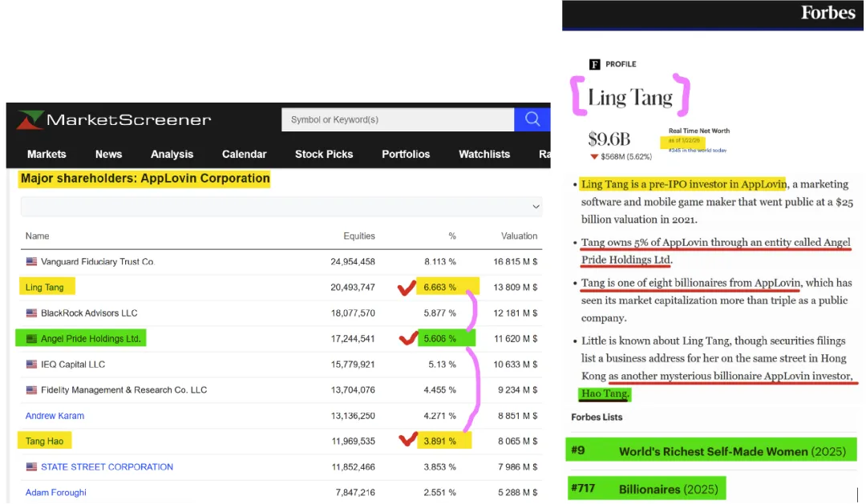866x504 pixels.
Task: Open Andrew Karam shareholder link
Action: coord(55,416)
